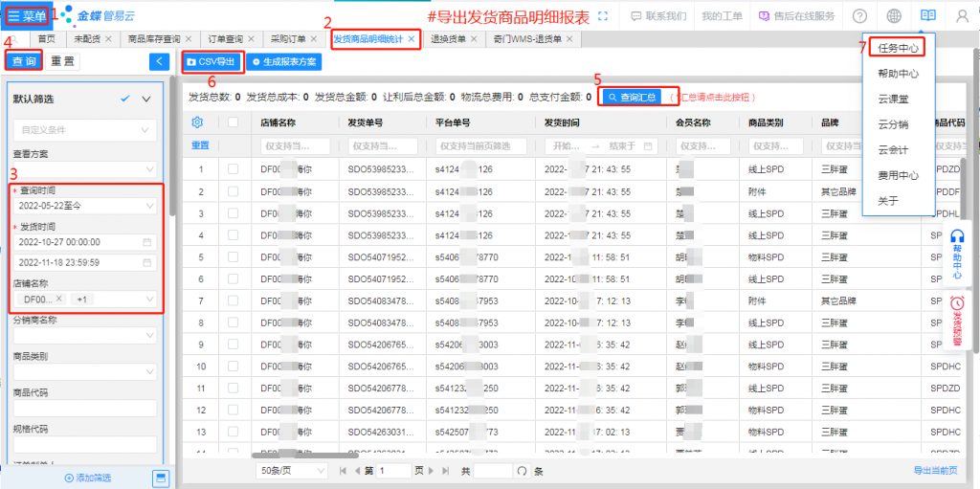Switch to the 订单查询 tab
Screen dimensions: 980x489
[x=221, y=39]
